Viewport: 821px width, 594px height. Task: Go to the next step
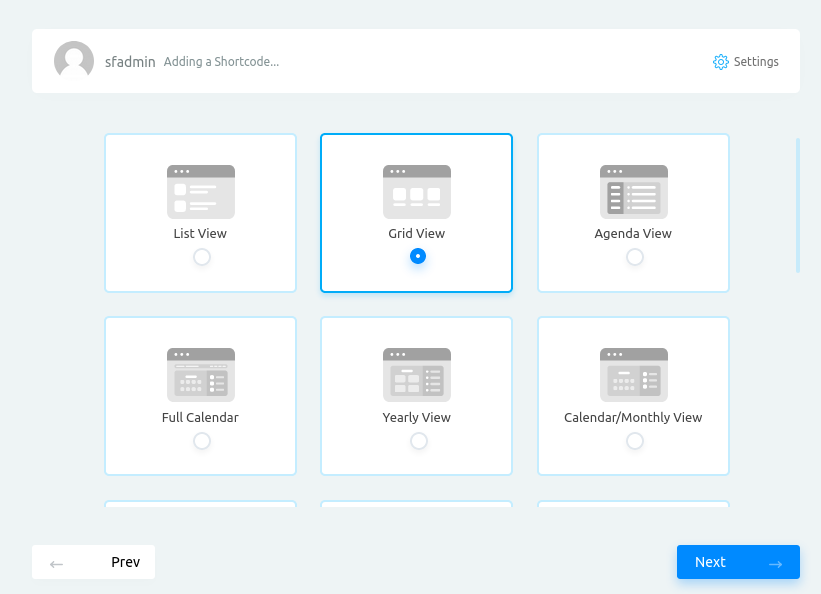pos(738,562)
